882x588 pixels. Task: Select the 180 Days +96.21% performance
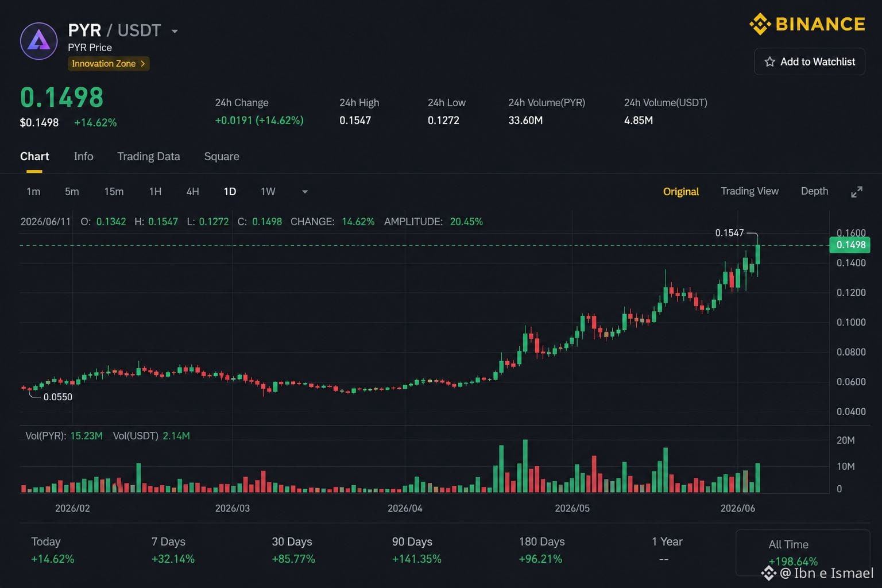pyautogui.click(x=541, y=550)
